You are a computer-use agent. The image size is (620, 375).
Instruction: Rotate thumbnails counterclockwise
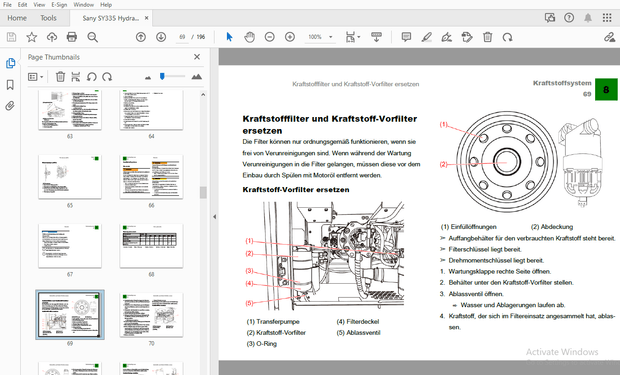(x=92, y=77)
